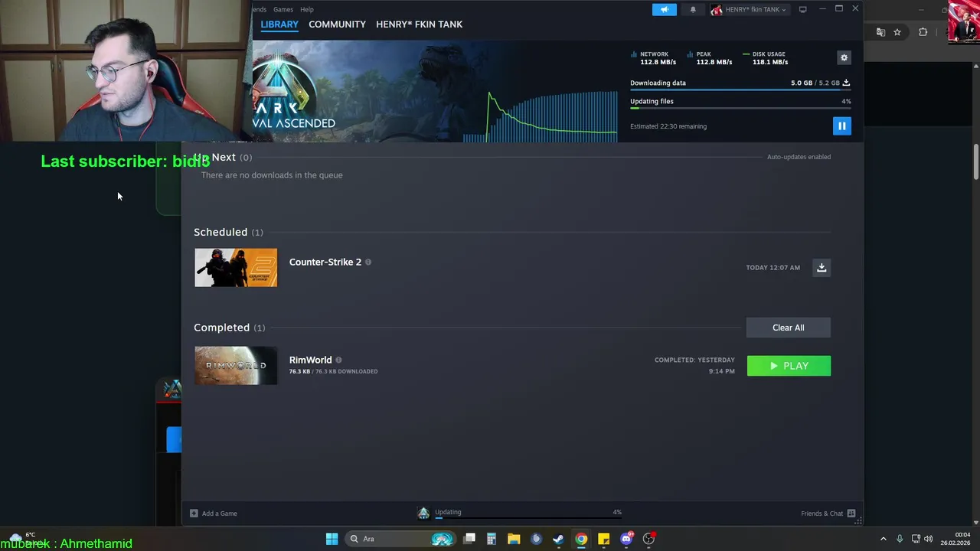Click 'Auto-updates enabled' text

tap(799, 157)
